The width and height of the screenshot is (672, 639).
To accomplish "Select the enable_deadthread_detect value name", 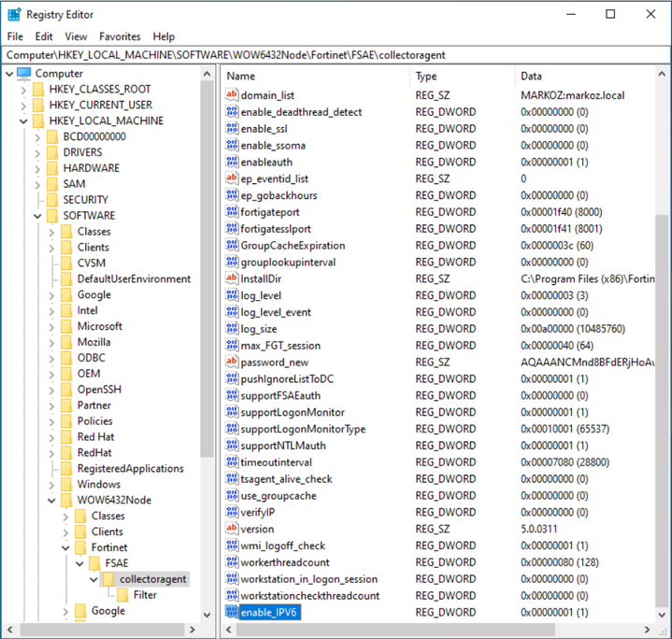I will [x=301, y=112].
